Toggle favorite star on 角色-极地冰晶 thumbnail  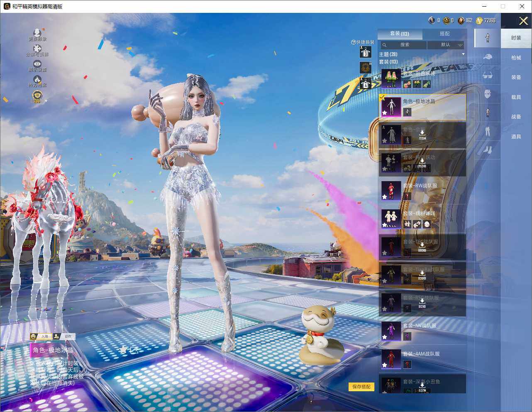coord(385,113)
